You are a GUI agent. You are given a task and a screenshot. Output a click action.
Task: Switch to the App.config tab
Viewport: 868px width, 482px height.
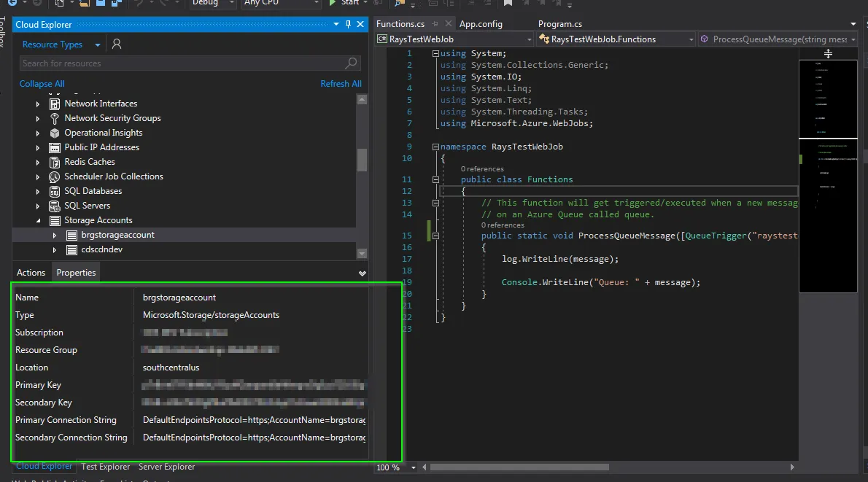(481, 24)
